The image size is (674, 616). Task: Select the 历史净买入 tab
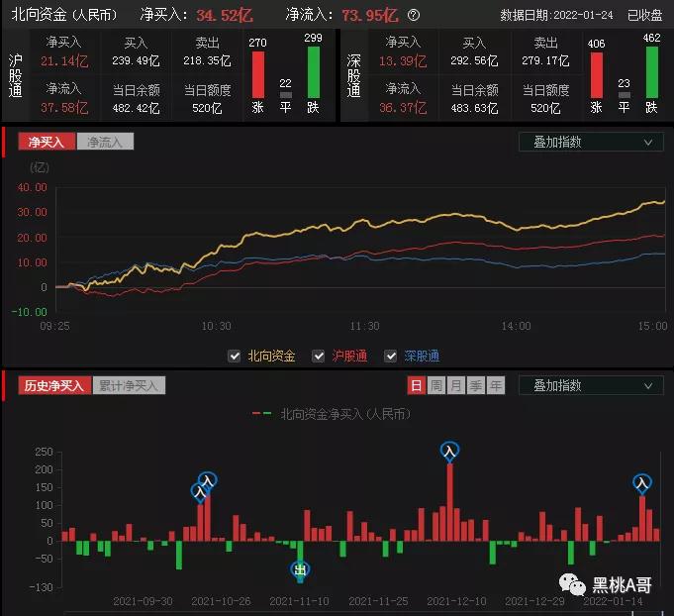(54, 385)
